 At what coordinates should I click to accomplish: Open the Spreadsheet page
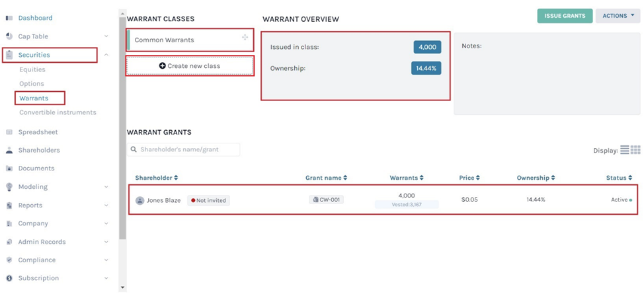point(38,132)
